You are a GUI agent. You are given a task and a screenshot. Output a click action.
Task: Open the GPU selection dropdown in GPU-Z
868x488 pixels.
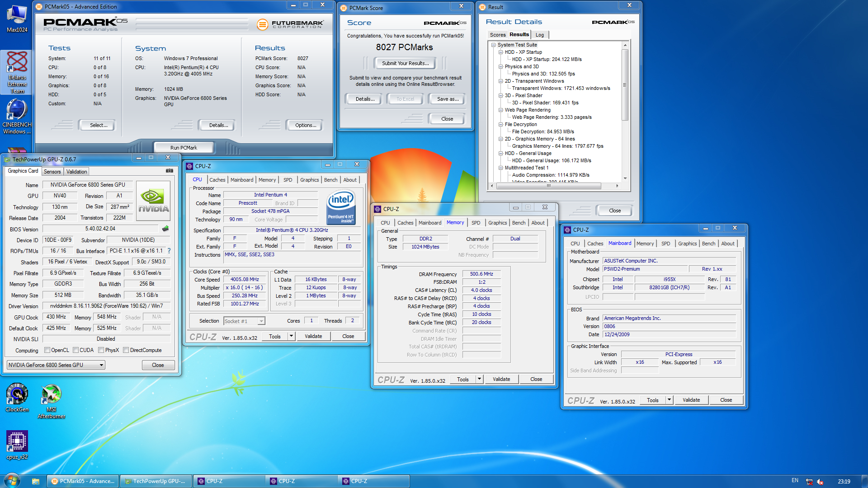point(56,365)
